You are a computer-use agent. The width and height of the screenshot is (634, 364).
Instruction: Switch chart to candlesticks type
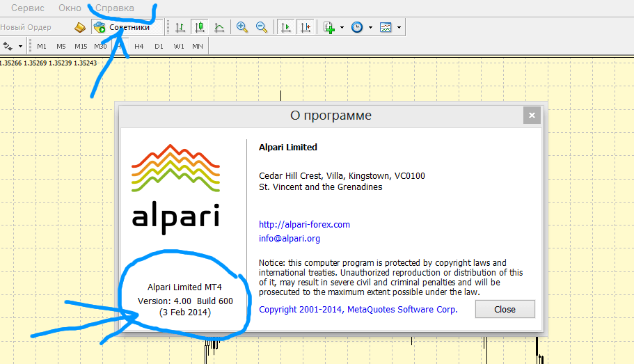point(200,28)
